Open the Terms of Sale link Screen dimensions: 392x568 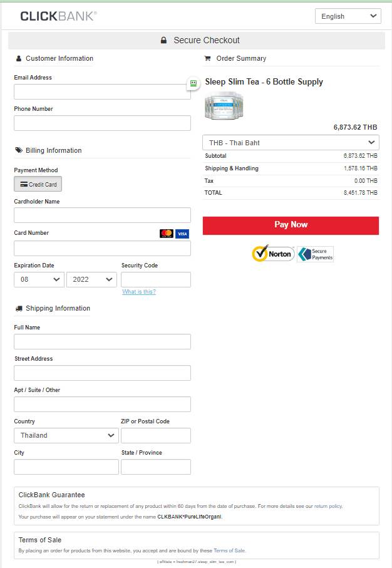(x=229, y=550)
